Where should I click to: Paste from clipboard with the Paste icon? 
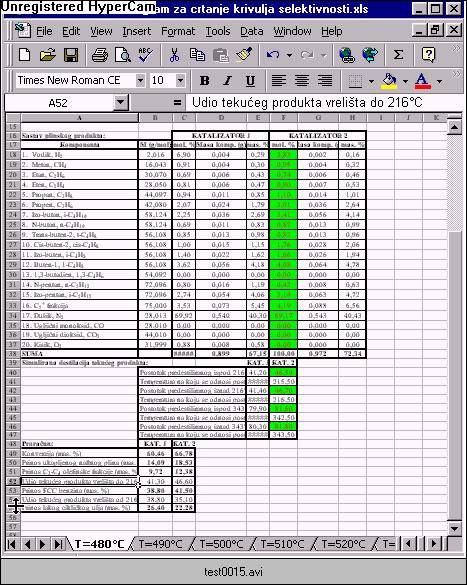point(220,55)
